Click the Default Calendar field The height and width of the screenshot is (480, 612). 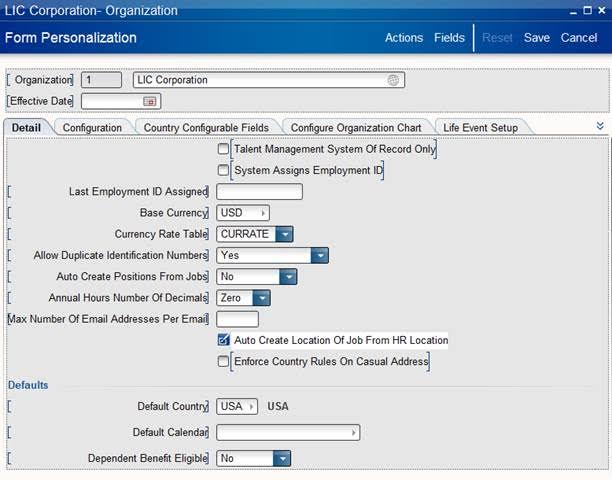coord(288,432)
